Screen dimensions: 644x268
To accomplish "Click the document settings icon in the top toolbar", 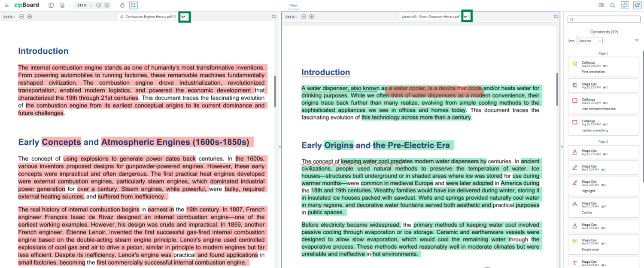I will pos(62,5).
